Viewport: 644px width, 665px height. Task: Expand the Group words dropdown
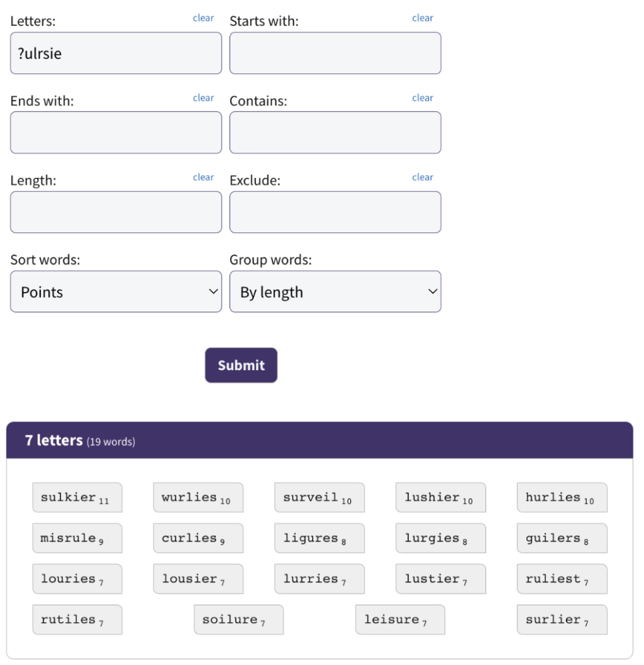pos(335,292)
